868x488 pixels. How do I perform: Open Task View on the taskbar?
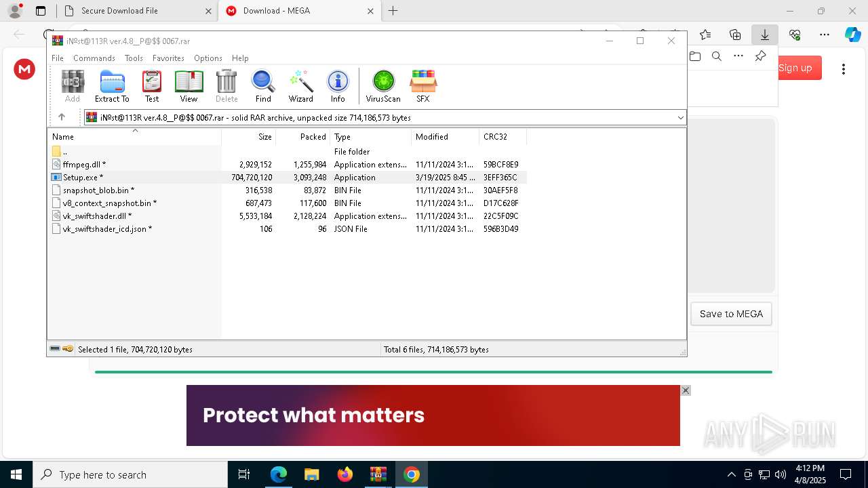(244, 474)
